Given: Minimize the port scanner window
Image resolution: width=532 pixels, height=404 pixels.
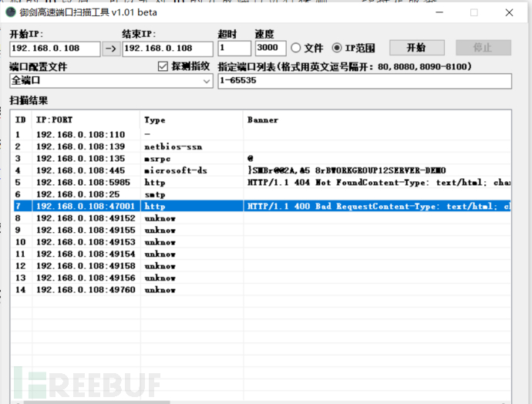Looking at the screenshot, I should pos(439,12).
